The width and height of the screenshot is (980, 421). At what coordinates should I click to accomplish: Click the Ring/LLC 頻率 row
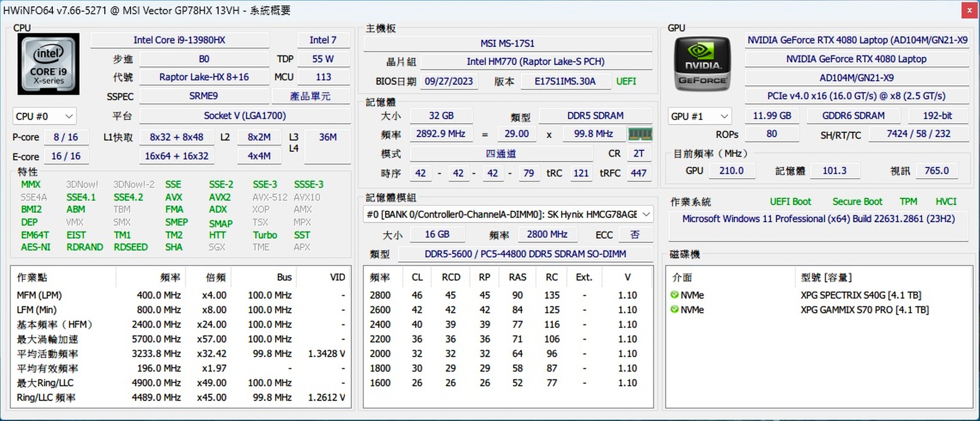coord(181,398)
